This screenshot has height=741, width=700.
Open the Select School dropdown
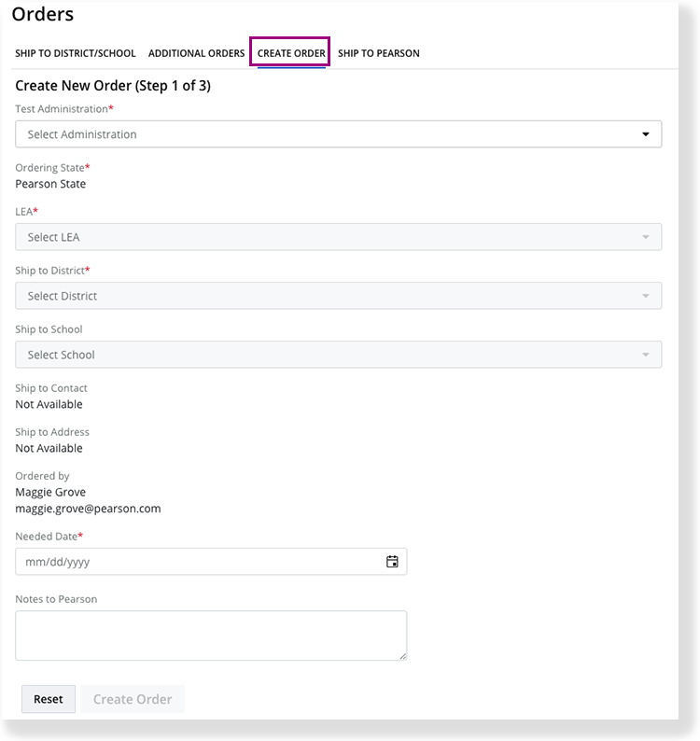pos(339,355)
